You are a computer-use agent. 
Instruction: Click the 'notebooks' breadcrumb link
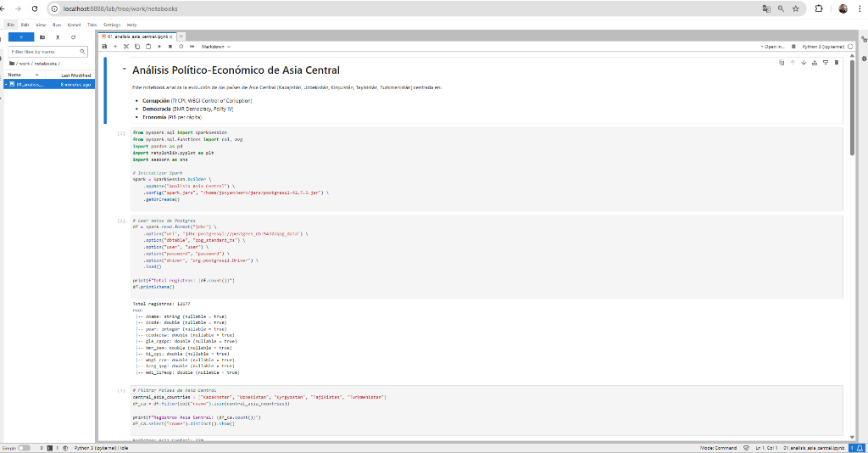[x=46, y=64]
